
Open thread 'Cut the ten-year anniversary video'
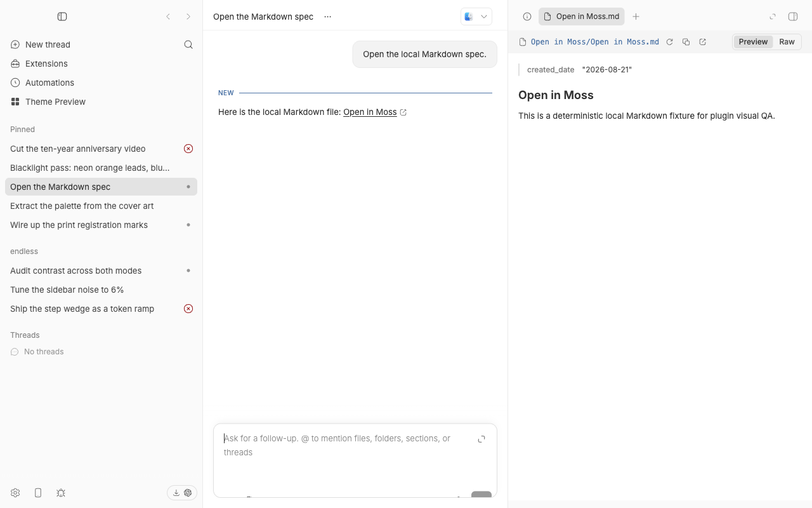coord(101,149)
